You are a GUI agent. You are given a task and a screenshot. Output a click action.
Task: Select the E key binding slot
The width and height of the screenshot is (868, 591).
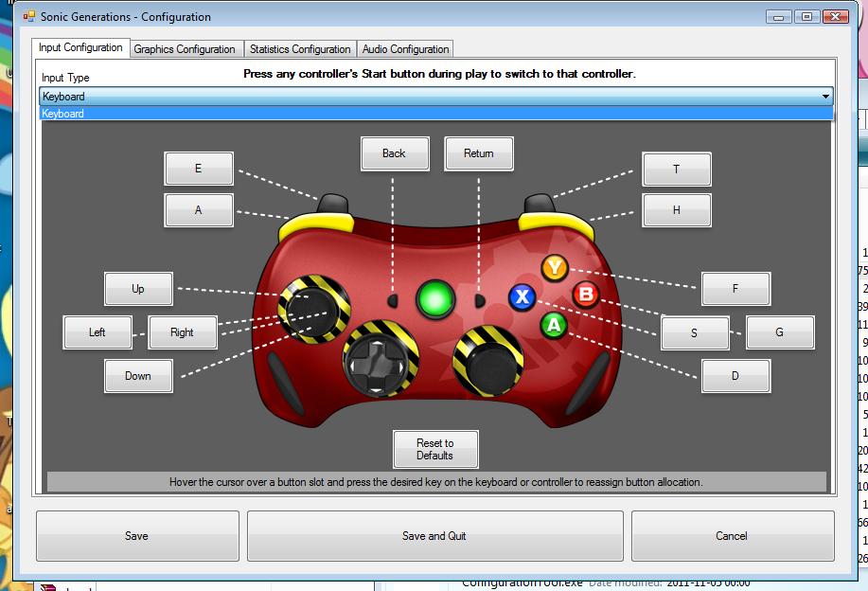pyautogui.click(x=199, y=169)
